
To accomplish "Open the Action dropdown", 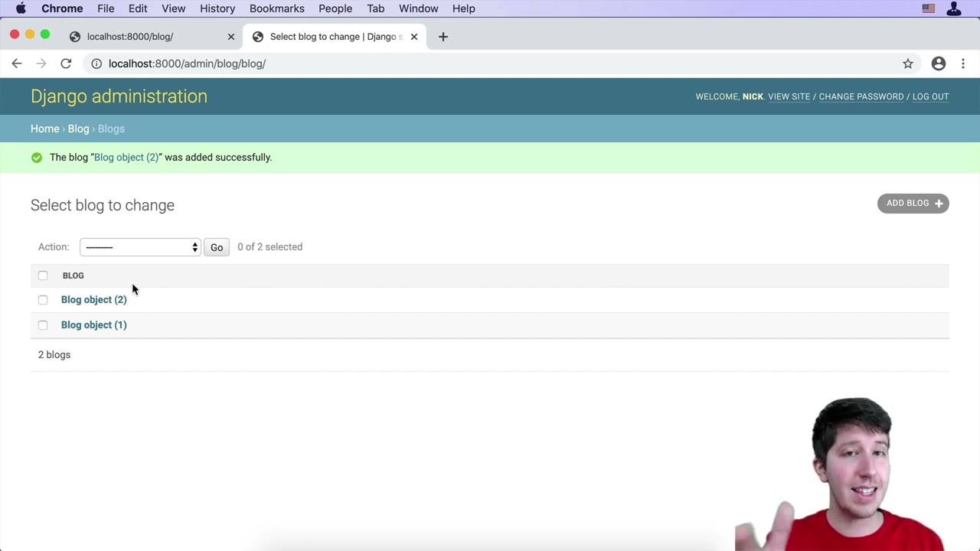I will click(140, 247).
